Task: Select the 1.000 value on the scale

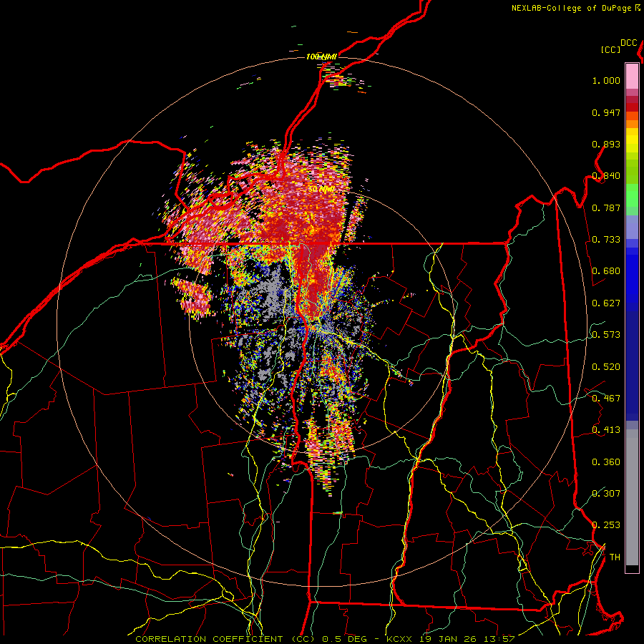Action: pos(606,80)
